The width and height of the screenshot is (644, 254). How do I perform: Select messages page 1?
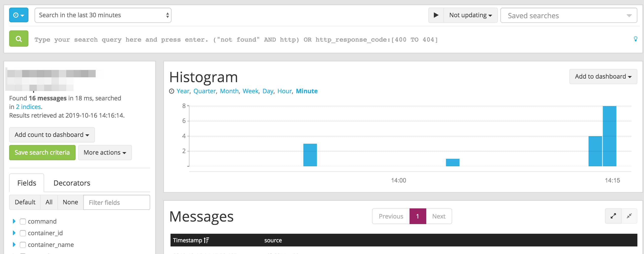click(418, 216)
